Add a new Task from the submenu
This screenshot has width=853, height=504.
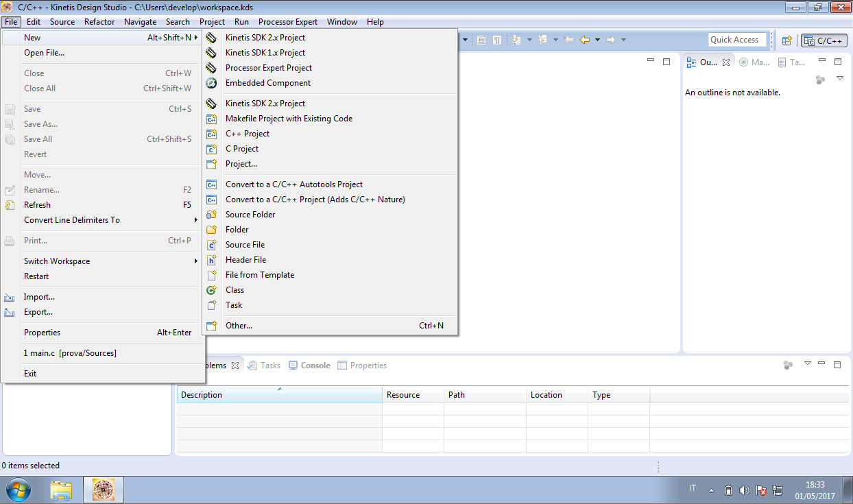point(331,305)
